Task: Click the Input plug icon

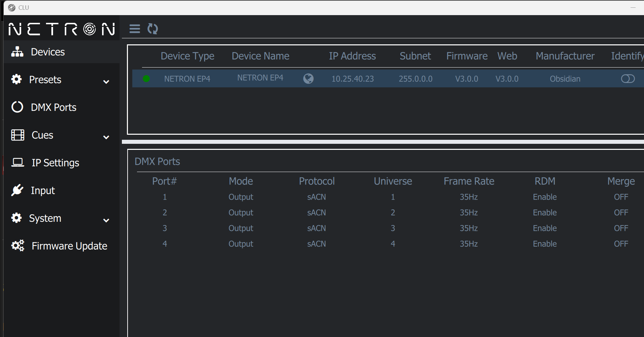Action: point(17,190)
